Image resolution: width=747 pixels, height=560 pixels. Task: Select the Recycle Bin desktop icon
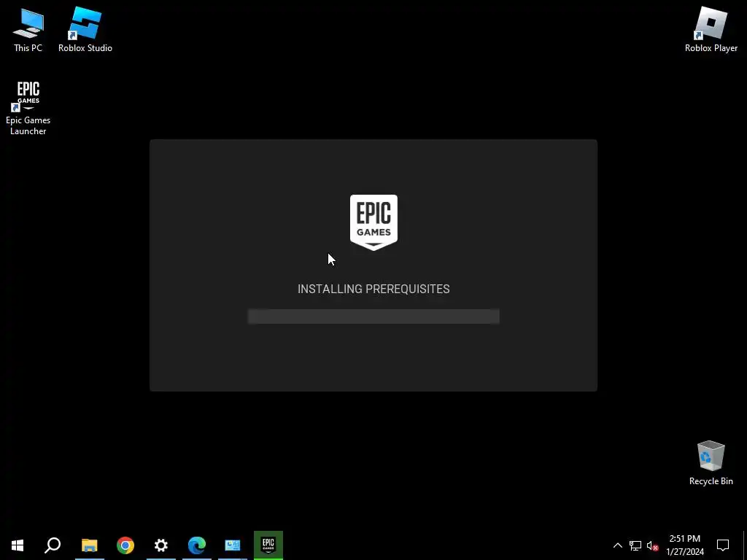pos(711,463)
